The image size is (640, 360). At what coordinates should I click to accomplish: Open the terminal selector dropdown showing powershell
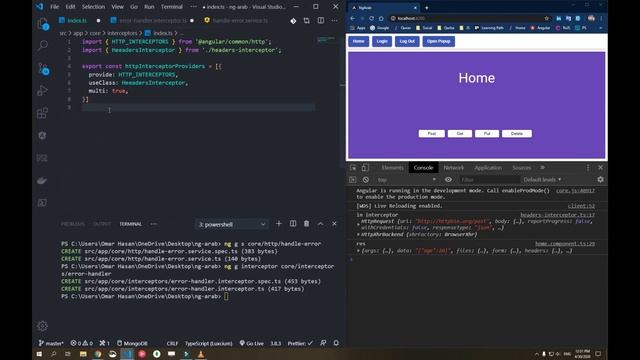click(232, 224)
